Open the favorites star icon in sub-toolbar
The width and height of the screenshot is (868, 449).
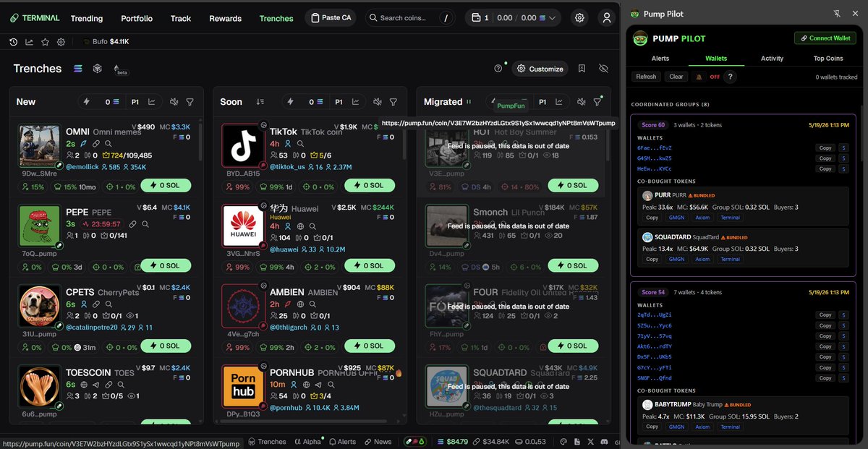pyautogui.click(x=46, y=42)
